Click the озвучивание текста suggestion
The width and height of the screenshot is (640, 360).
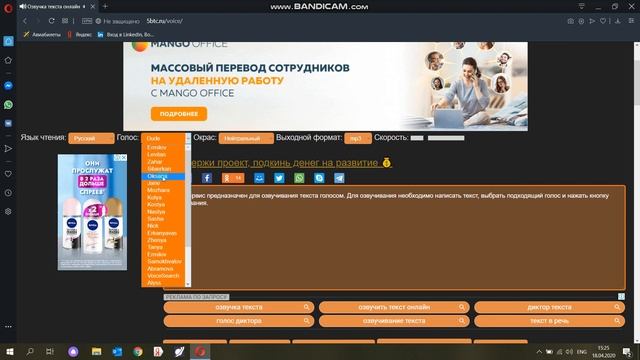(x=394, y=321)
